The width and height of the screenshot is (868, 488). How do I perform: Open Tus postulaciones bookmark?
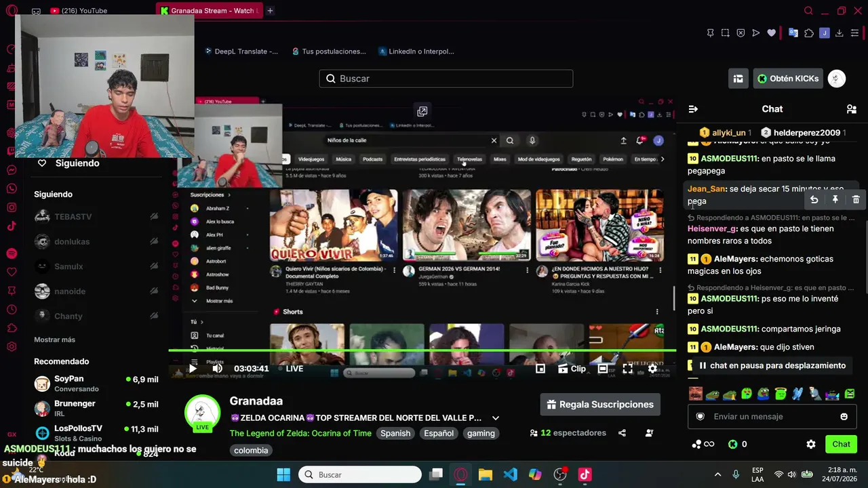329,52
